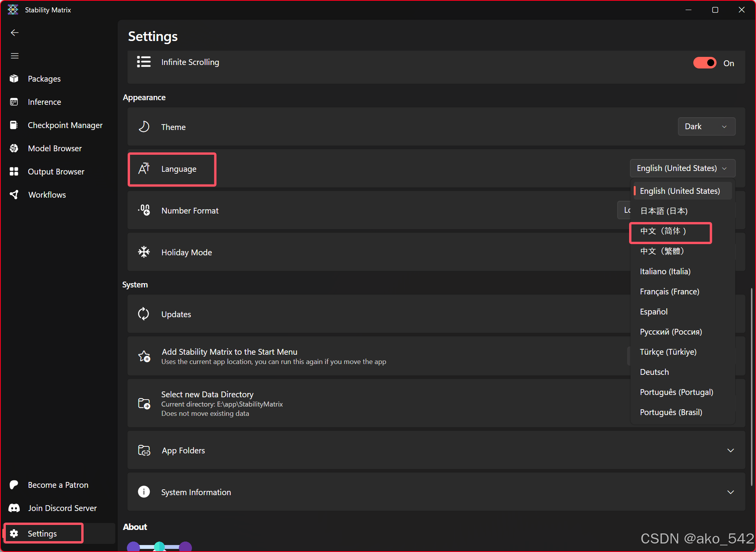Click the Updates refresh icon
The width and height of the screenshot is (756, 552).
click(144, 314)
